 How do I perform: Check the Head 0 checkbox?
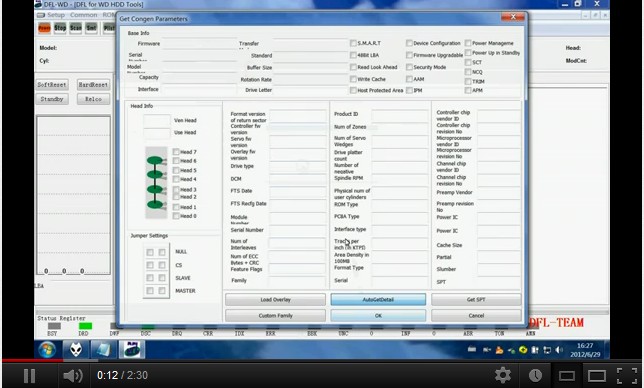click(176, 216)
